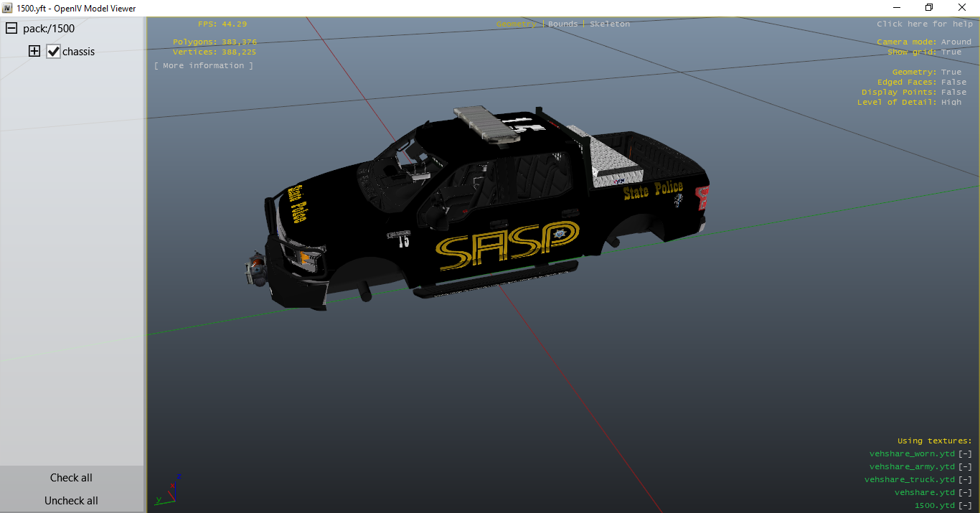Toggle Display Points option
The image size is (980, 513).
click(953, 92)
